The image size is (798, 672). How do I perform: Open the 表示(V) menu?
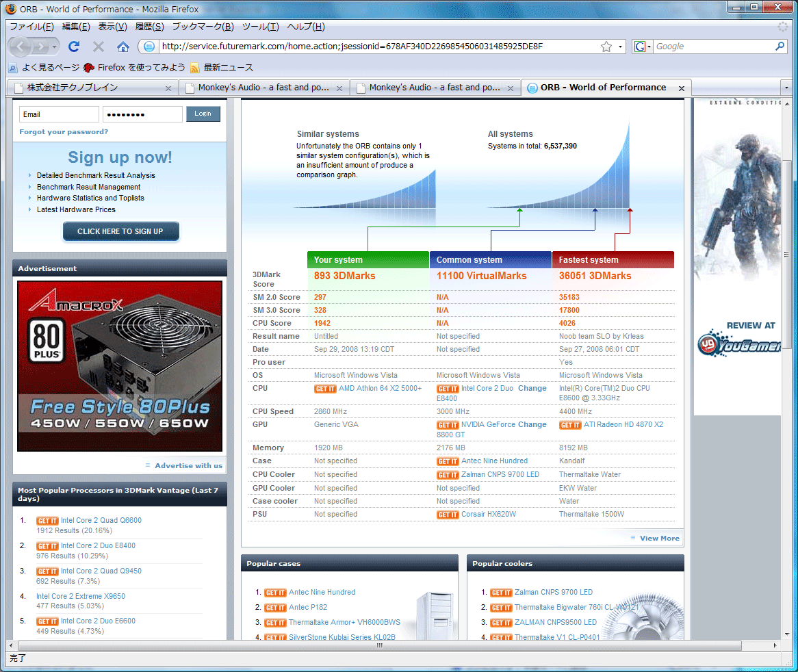click(x=112, y=27)
